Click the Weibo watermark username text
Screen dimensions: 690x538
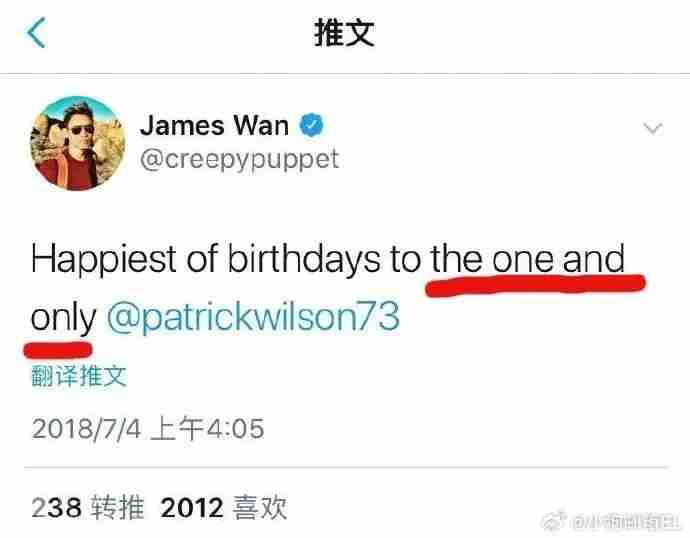[x=625, y=522]
